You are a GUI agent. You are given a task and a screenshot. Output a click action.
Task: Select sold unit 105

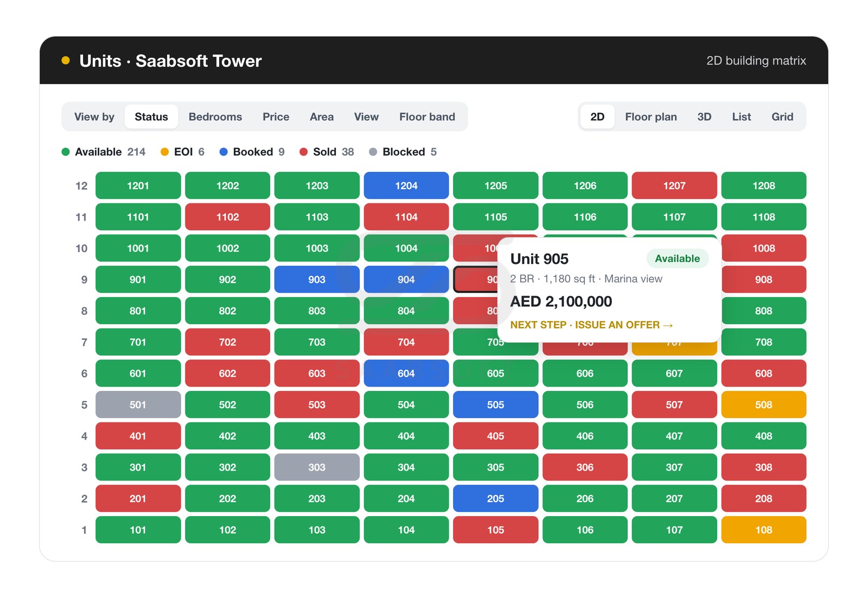pyautogui.click(x=495, y=530)
